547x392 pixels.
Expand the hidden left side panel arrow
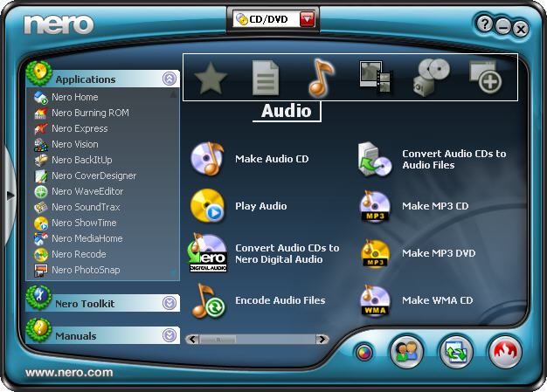10,196
